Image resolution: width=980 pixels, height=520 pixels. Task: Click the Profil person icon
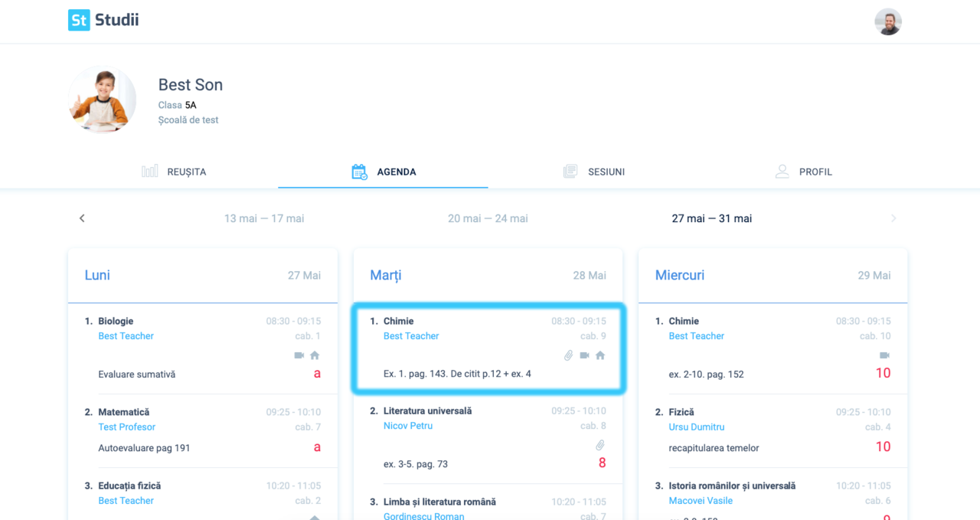[782, 172]
